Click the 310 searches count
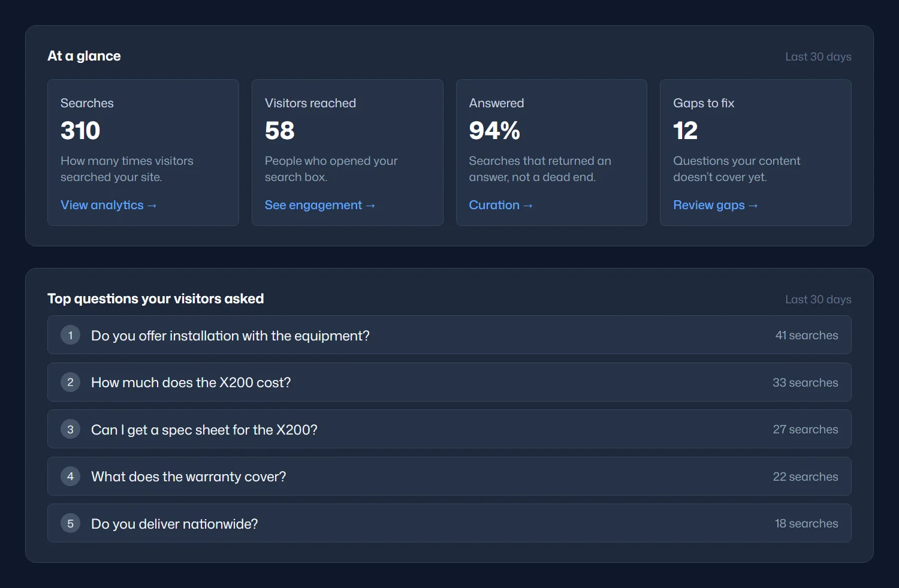The image size is (899, 588). [80, 131]
